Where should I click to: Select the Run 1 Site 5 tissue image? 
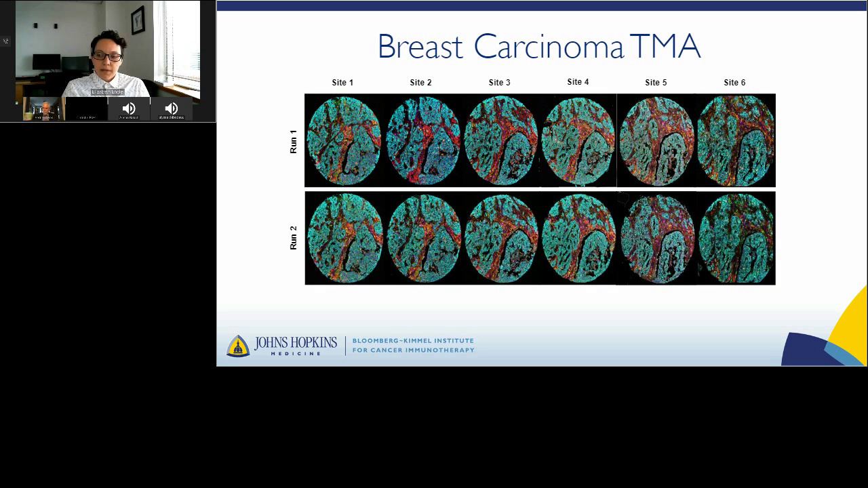(656, 140)
